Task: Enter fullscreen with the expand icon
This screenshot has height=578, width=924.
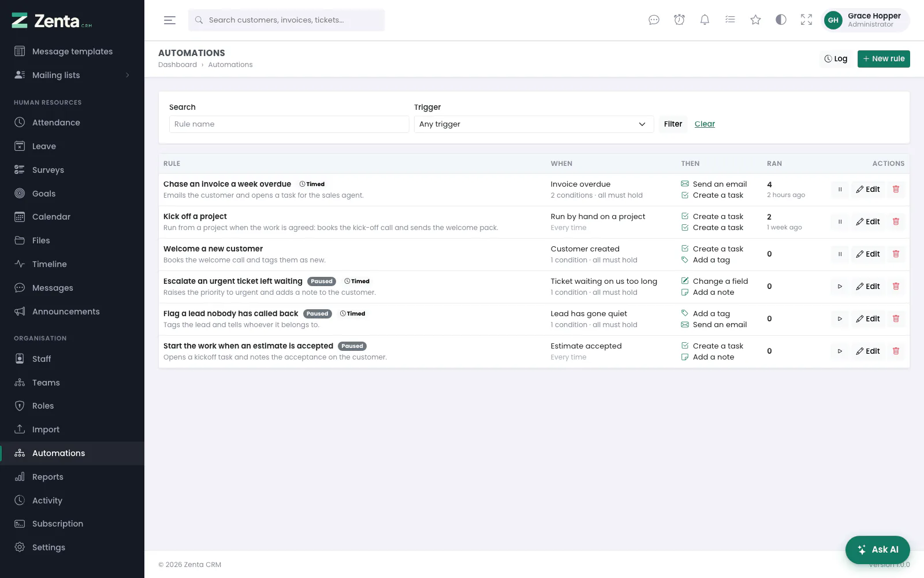Action: tap(806, 20)
